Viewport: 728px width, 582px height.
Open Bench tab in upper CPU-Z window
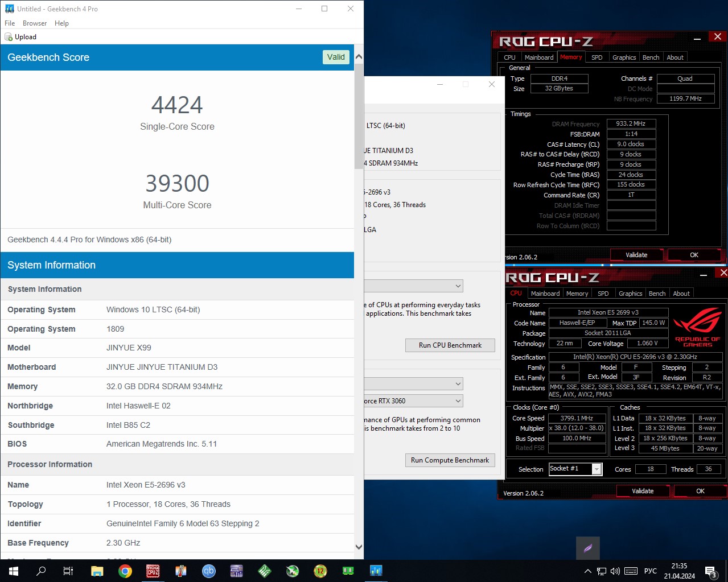[651, 57]
